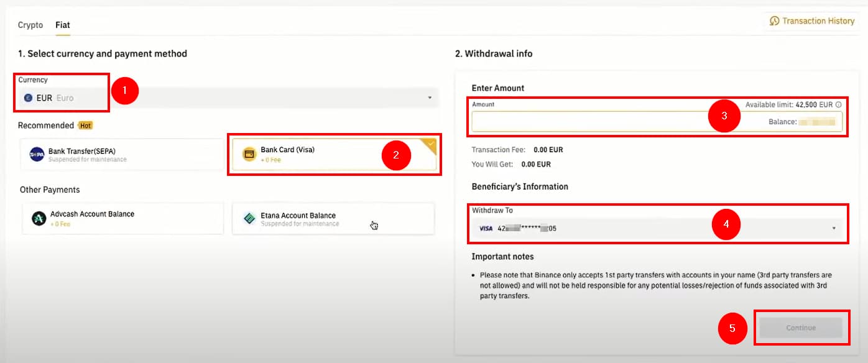868x363 pixels.
Task: Click the Balance value in amount field
Action: coord(816,122)
